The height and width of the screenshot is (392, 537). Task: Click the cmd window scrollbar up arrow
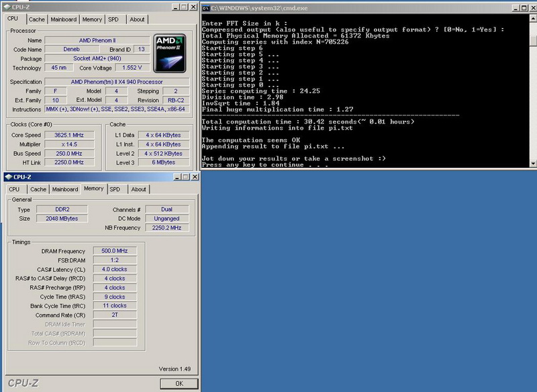[x=533, y=17]
